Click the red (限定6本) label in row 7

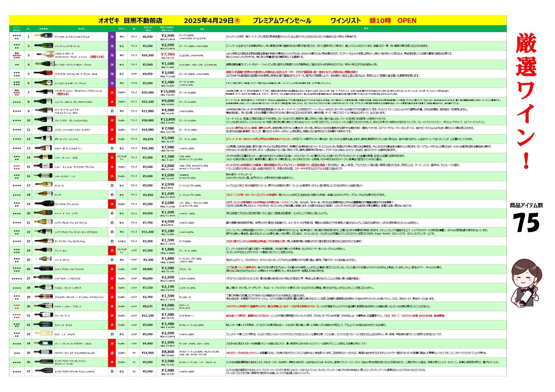point(62,94)
